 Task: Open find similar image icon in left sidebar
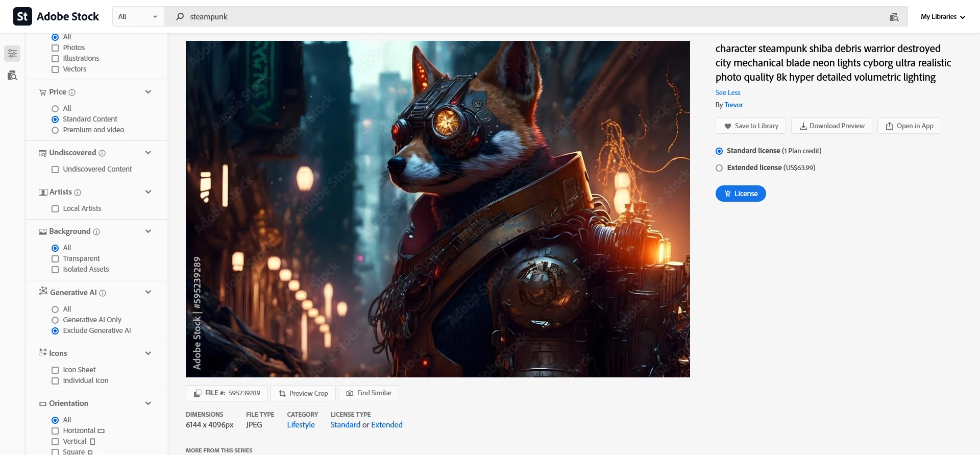pos(12,76)
